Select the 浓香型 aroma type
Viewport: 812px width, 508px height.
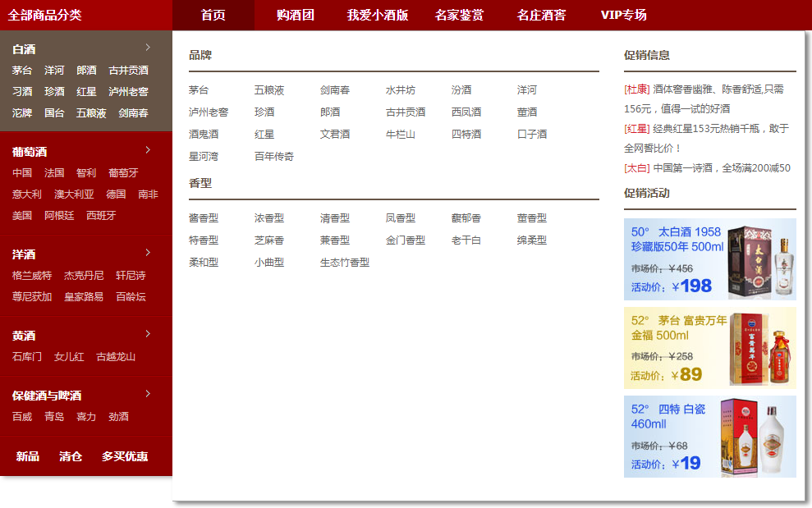coord(269,218)
